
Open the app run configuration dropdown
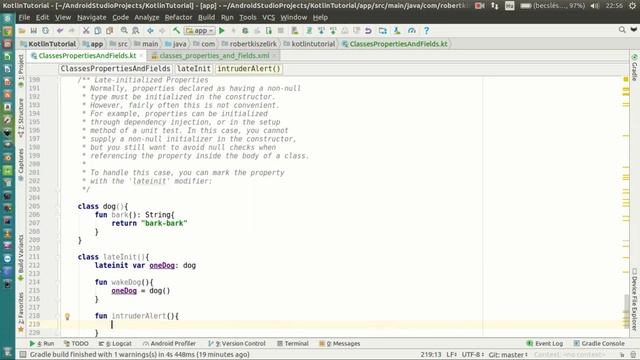pyautogui.click(x=199, y=31)
